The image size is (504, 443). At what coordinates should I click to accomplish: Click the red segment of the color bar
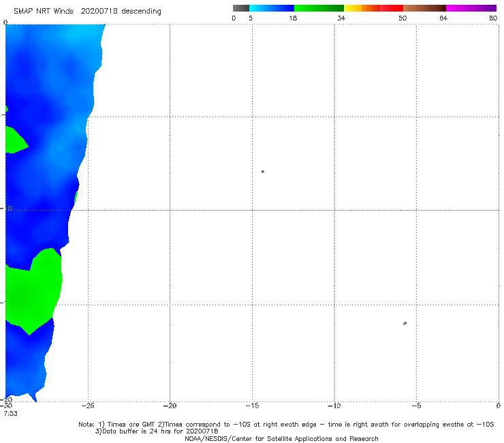pos(391,8)
